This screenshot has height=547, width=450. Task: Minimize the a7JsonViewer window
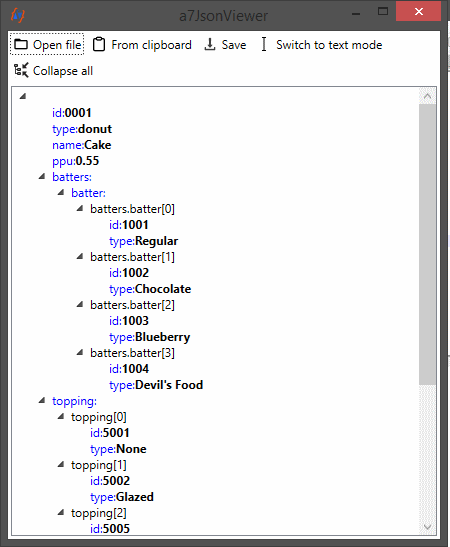click(x=356, y=13)
